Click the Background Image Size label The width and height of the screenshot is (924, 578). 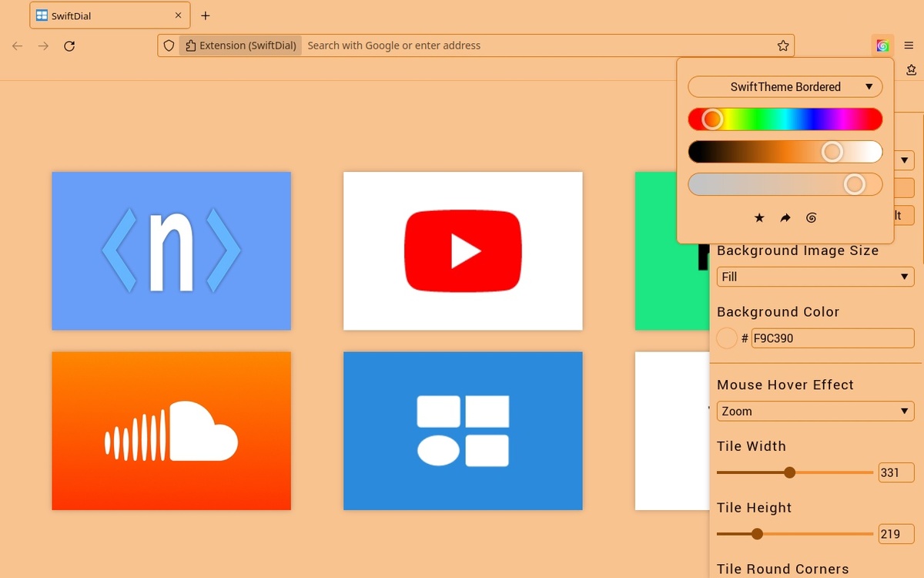pyautogui.click(x=798, y=250)
